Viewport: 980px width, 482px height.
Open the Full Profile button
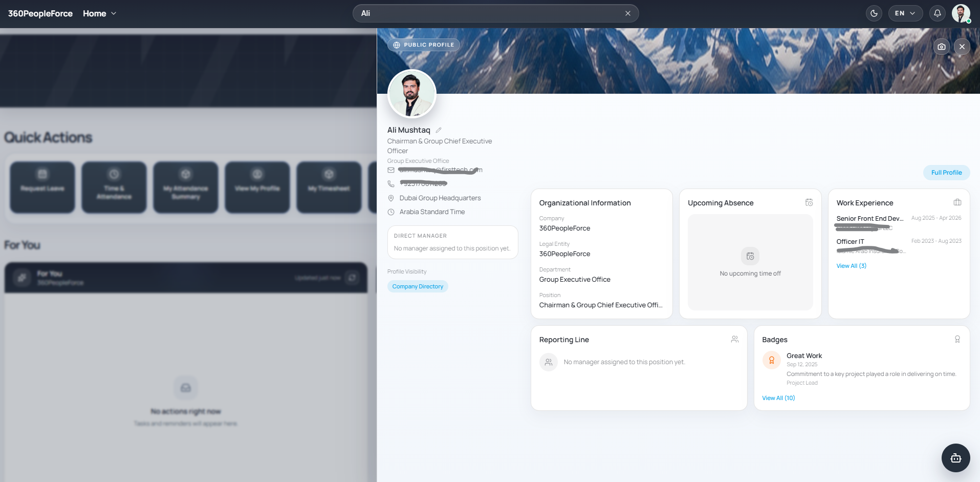click(947, 173)
